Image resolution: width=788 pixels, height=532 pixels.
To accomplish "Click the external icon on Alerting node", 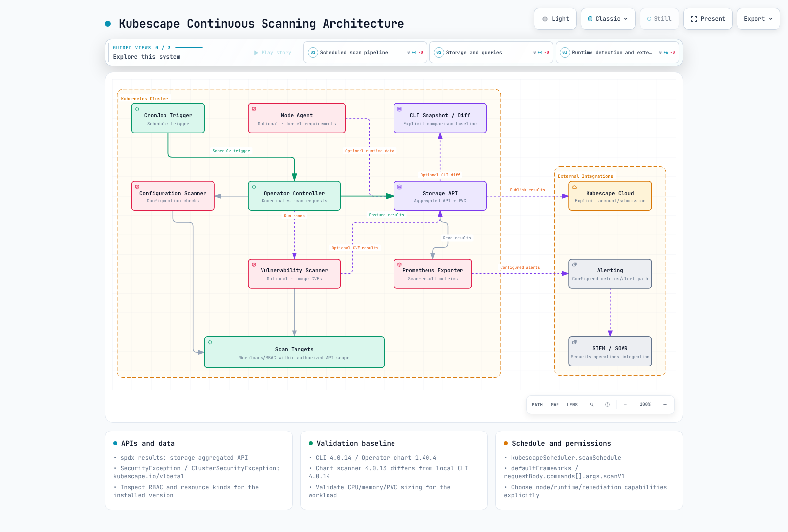I will tap(574, 265).
